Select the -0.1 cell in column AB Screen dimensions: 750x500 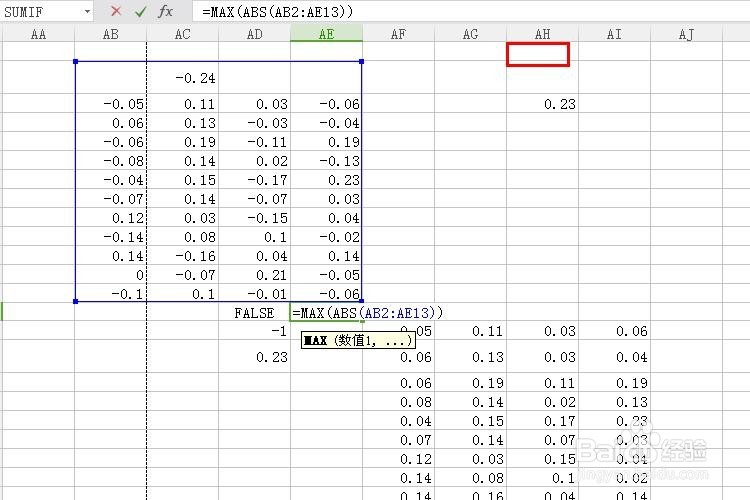tap(110, 293)
